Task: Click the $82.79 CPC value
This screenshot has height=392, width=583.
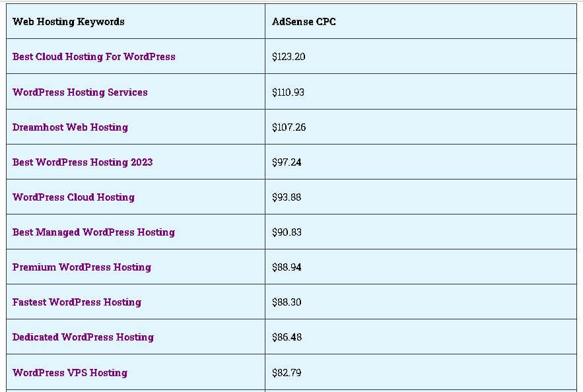Action: point(287,373)
